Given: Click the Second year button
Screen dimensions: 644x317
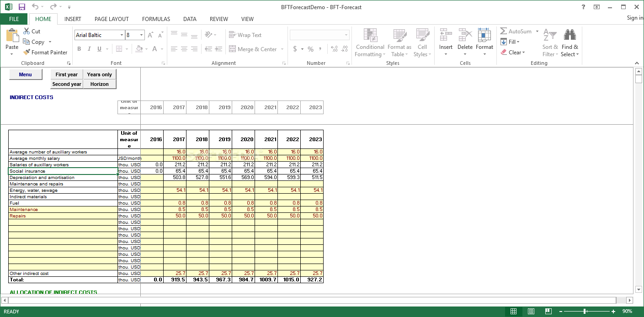Looking at the screenshot, I should (x=67, y=84).
